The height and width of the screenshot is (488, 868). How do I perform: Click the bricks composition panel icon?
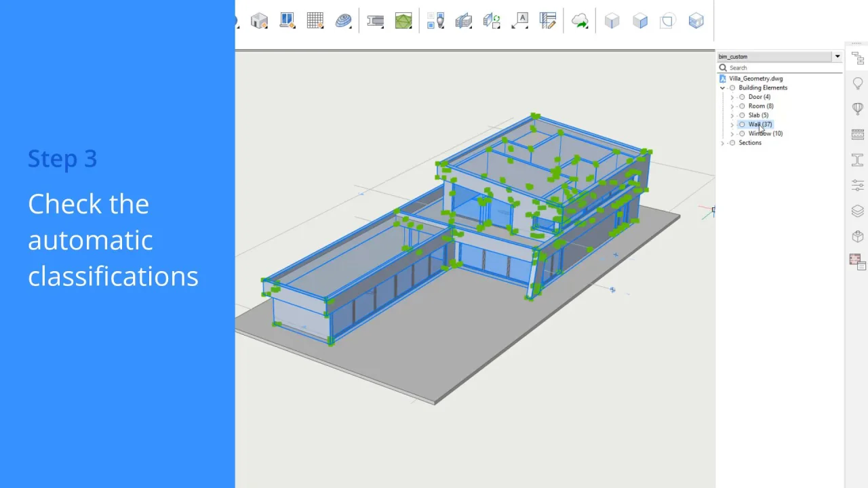click(858, 134)
